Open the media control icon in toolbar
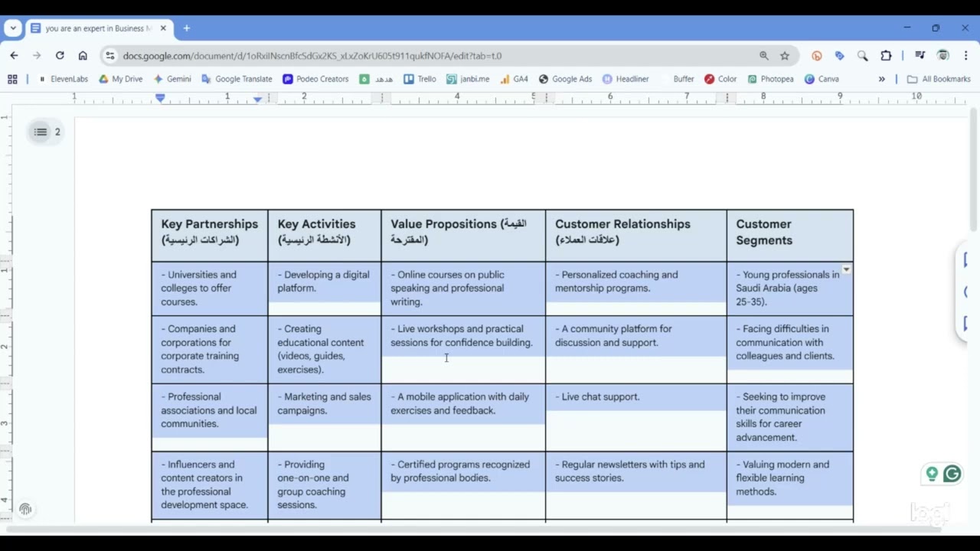This screenshot has height=551, width=980. coord(920,55)
